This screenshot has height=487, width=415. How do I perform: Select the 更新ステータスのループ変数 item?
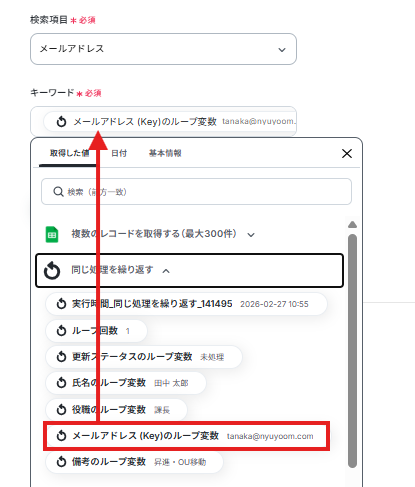[144, 357]
